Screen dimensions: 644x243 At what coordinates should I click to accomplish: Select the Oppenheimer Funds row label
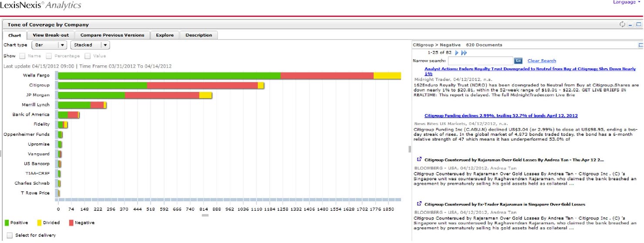tap(27, 134)
